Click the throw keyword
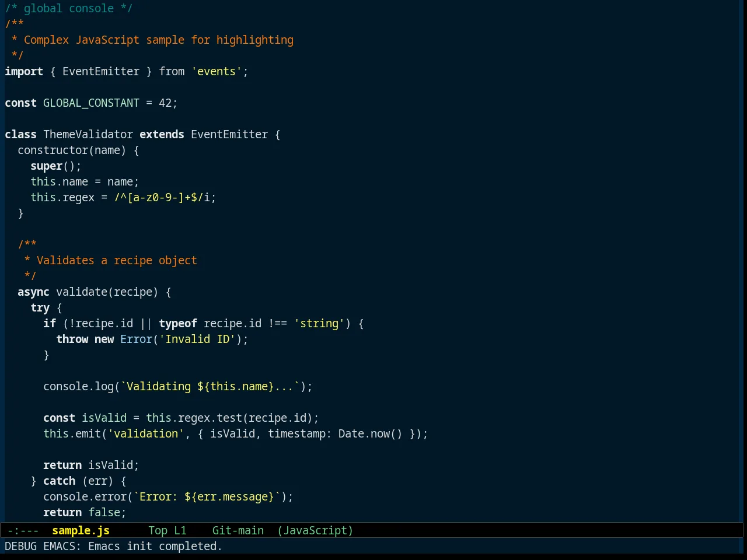This screenshot has height=560, width=747. pyautogui.click(x=72, y=339)
